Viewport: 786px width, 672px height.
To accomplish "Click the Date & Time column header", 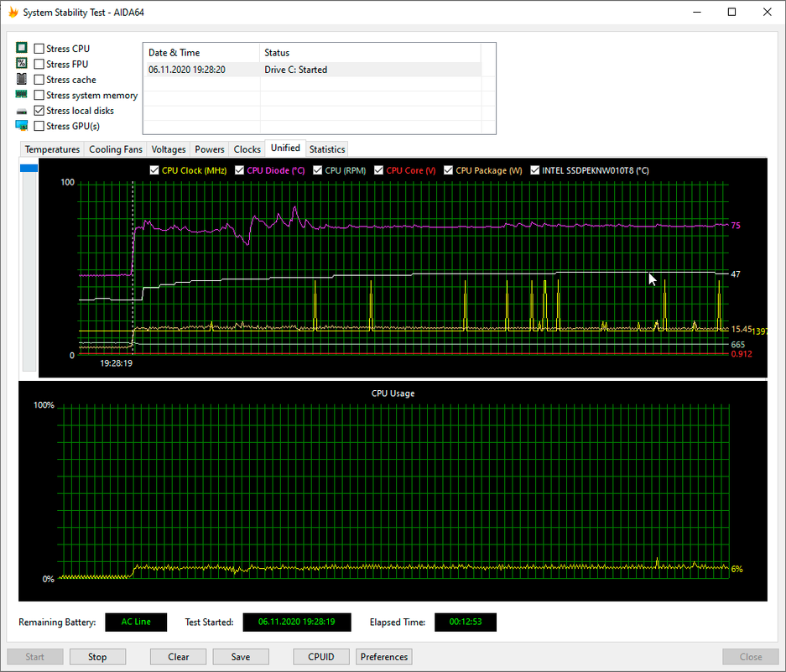I will click(201, 53).
